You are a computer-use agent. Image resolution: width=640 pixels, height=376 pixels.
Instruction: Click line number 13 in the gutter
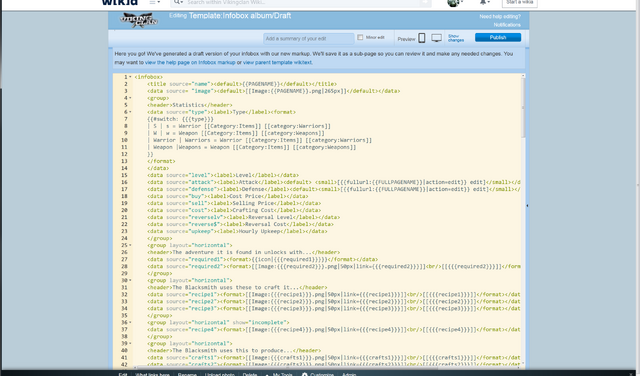[x=124, y=161]
